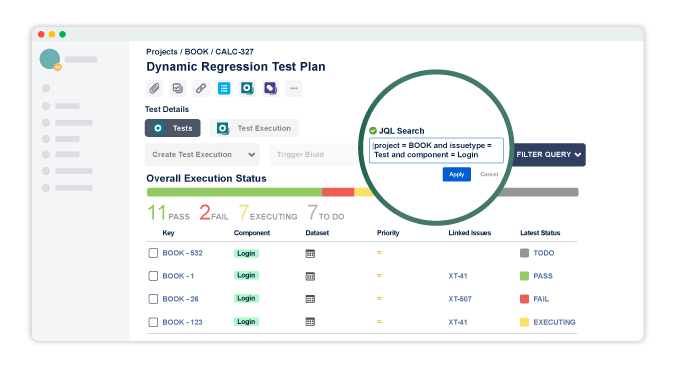Viewport: 675px width, 369px height.
Task: Open linked issue XT-41 in BOOK - 123 row
Action: tap(458, 322)
